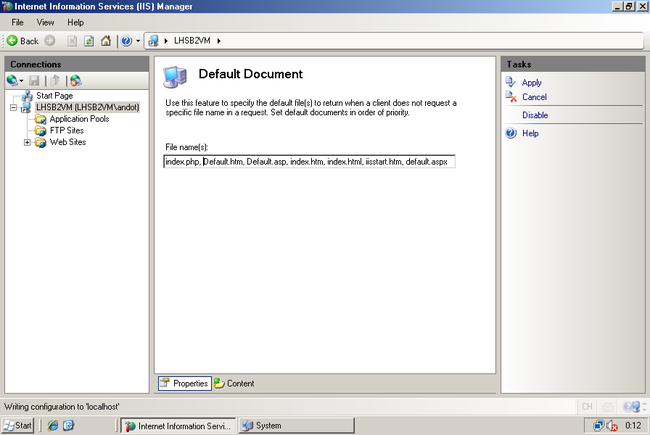Screen dimensions: 650x435
Task: Click the Delete Connection globe icon
Action: point(75,80)
